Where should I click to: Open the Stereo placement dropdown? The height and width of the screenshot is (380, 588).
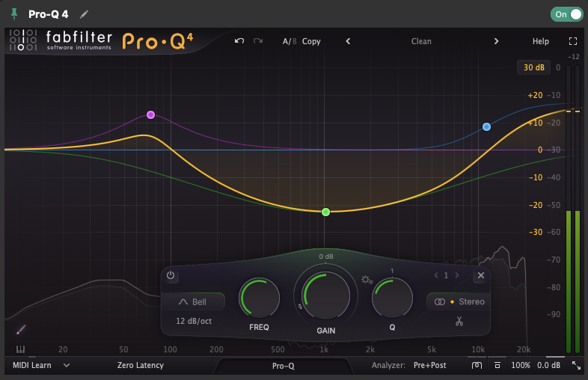click(459, 302)
